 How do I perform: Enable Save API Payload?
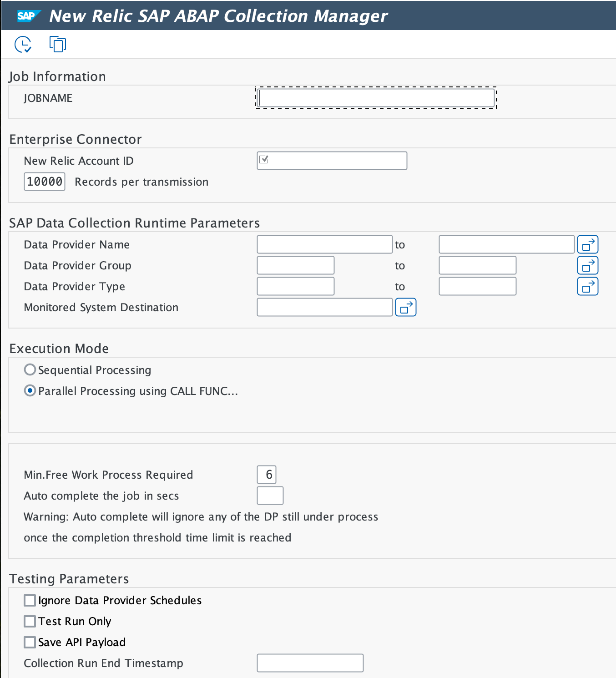click(x=29, y=642)
